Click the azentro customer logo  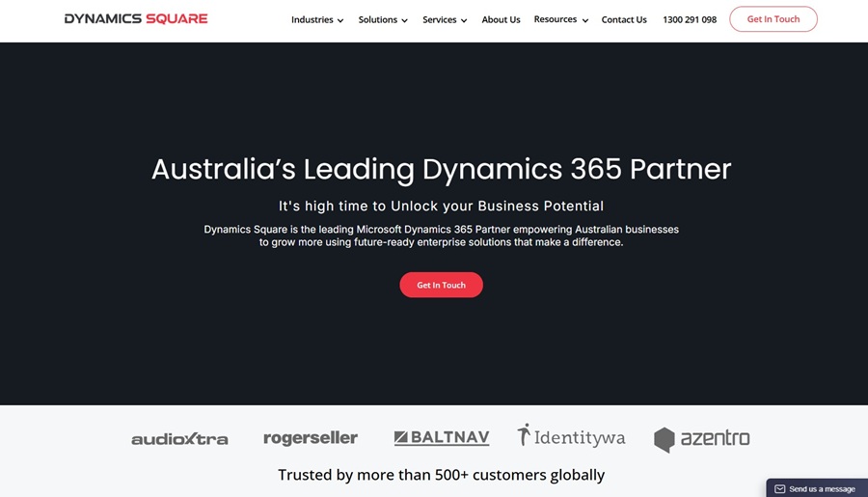click(x=701, y=439)
